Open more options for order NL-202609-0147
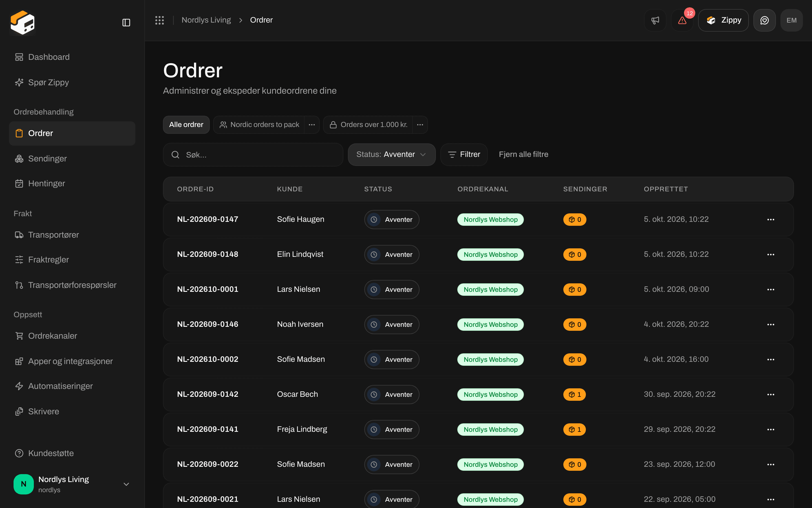 [771, 219]
